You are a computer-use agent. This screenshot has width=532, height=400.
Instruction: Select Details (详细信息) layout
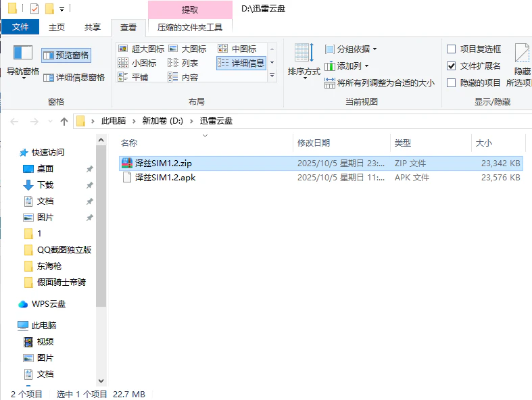click(x=241, y=63)
